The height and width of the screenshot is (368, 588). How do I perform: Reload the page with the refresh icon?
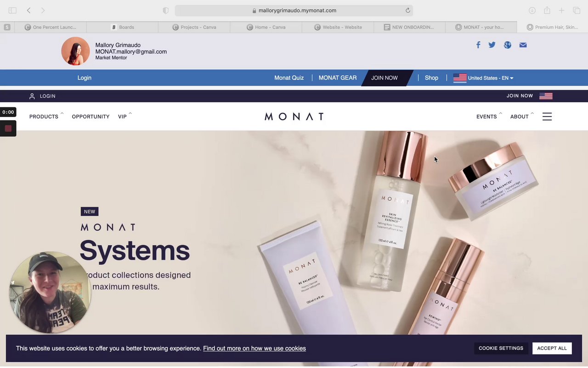pyautogui.click(x=407, y=10)
